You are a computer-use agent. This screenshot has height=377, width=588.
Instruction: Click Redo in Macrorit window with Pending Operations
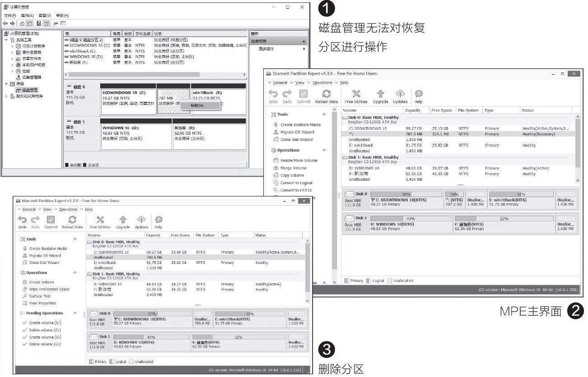coord(36,221)
